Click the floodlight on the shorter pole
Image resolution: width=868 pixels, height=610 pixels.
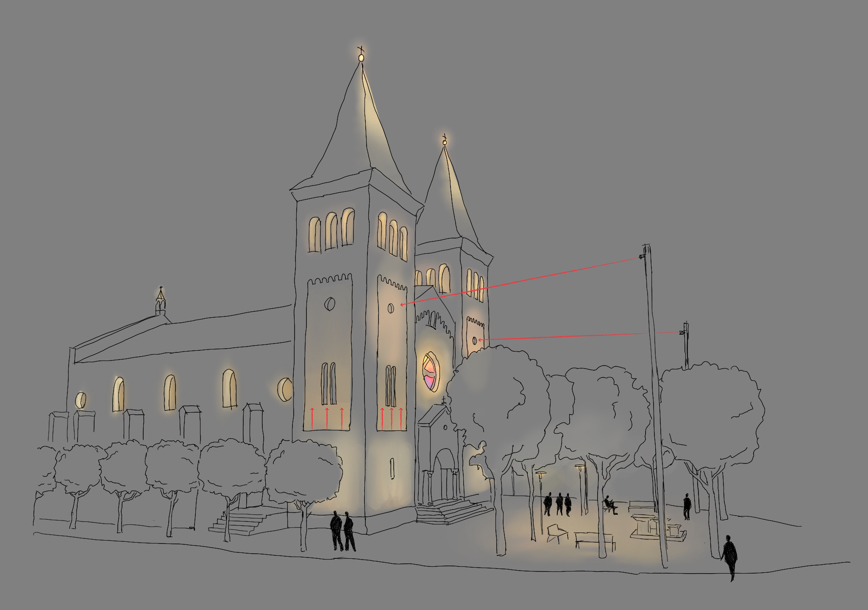click(x=682, y=333)
